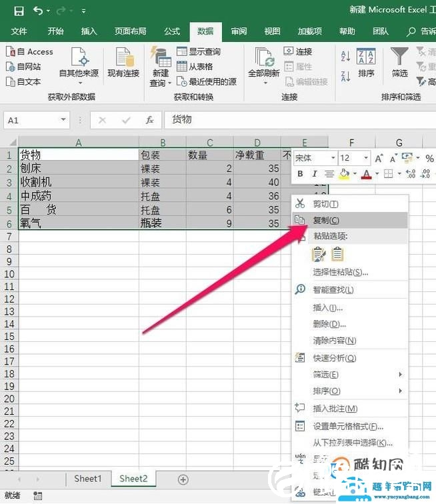
Task: Cancel formula entry X icon
Action: (103, 120)
